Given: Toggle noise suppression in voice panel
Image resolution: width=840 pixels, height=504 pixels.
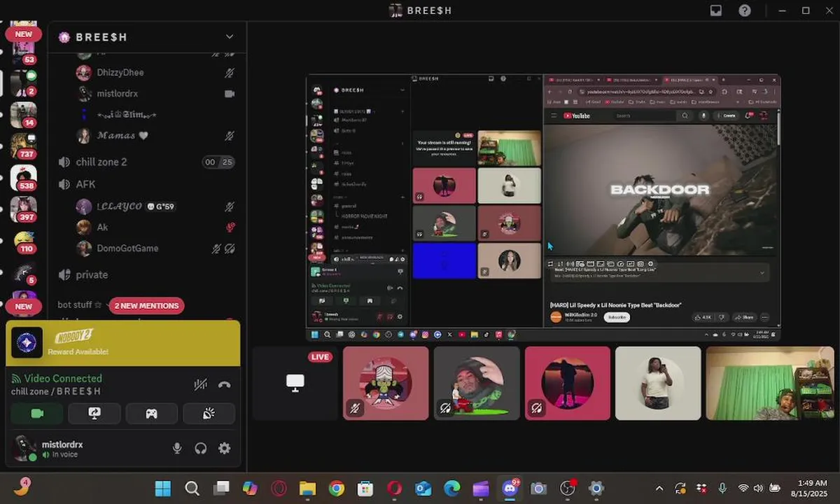Looking at the screenshot, I should (x=200, y=384).
